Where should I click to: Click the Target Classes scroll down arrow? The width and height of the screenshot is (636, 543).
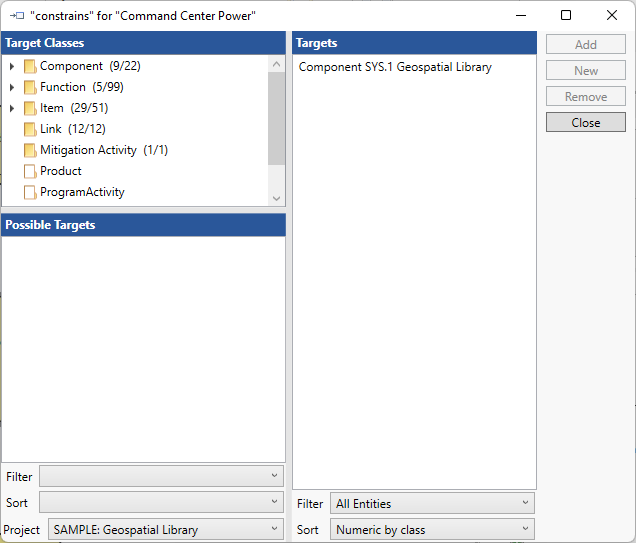click(x=277, y=198)
